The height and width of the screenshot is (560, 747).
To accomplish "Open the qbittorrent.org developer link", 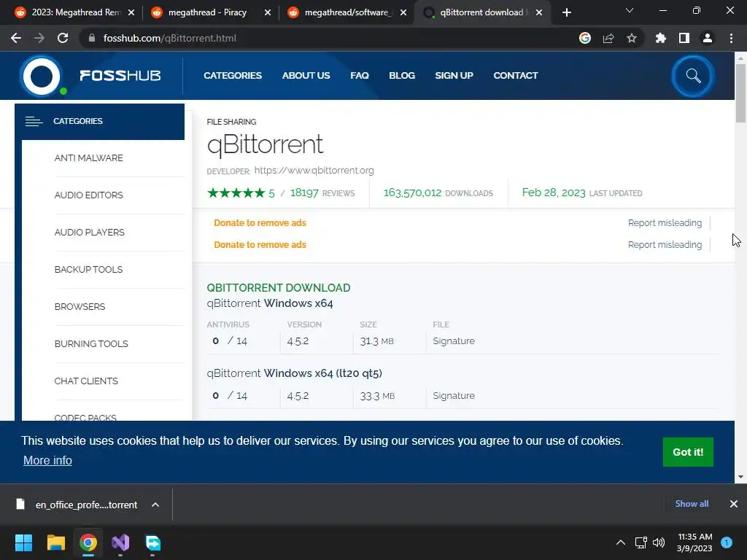I will 314,171.
